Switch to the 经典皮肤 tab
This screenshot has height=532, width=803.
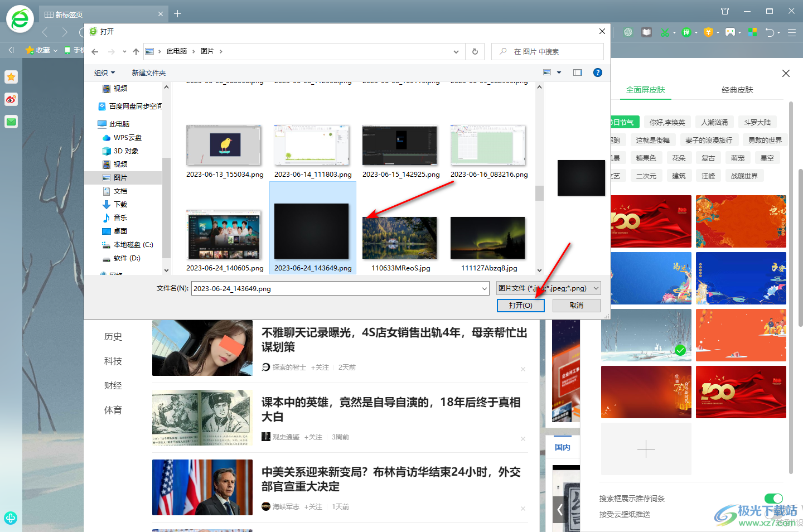(x=737, y=90)
